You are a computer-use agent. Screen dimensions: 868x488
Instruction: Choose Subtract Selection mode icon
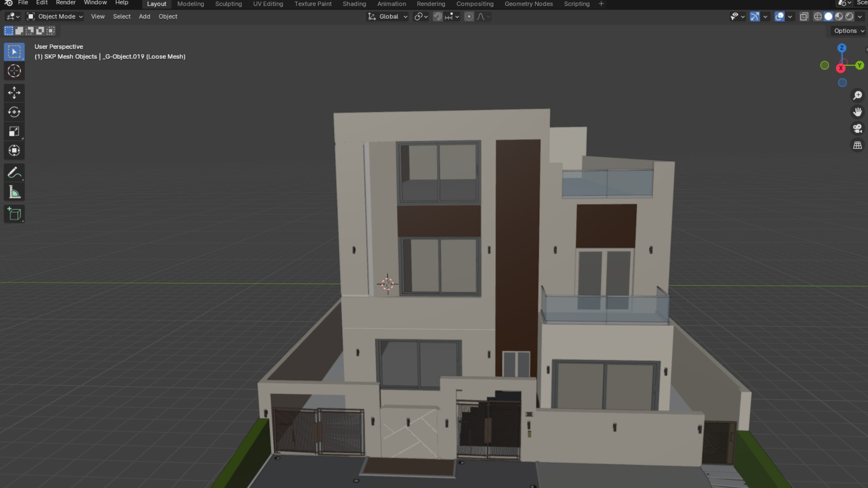(x=29, y=31)
